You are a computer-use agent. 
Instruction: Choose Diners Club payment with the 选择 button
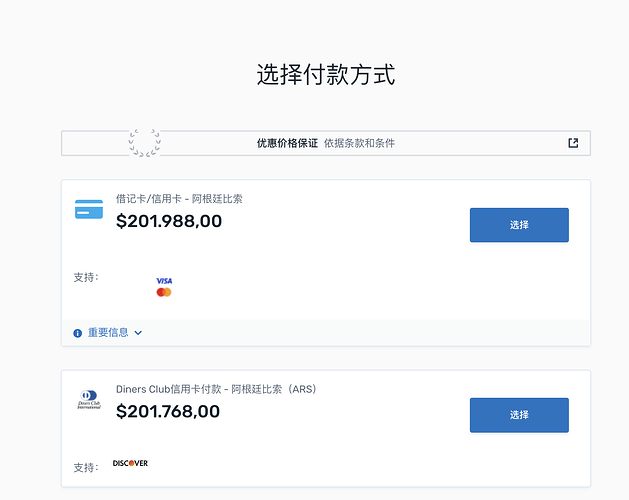pos(519,415)
